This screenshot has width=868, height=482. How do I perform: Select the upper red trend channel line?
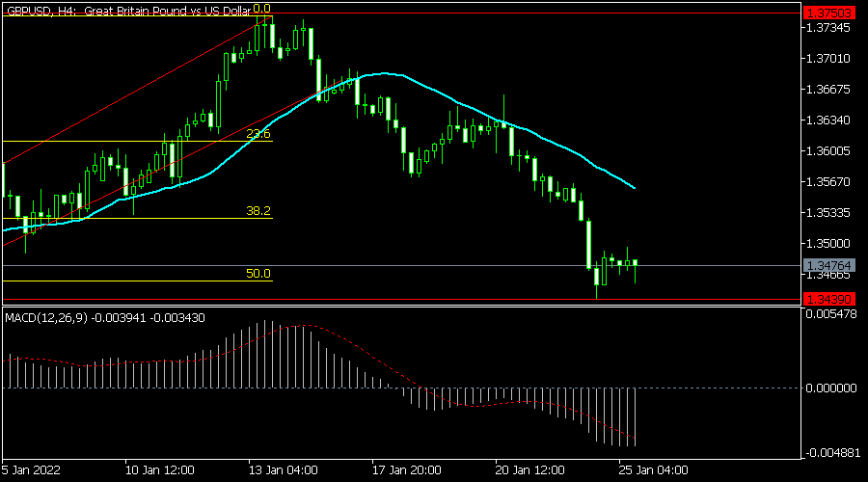pos(138,89)
